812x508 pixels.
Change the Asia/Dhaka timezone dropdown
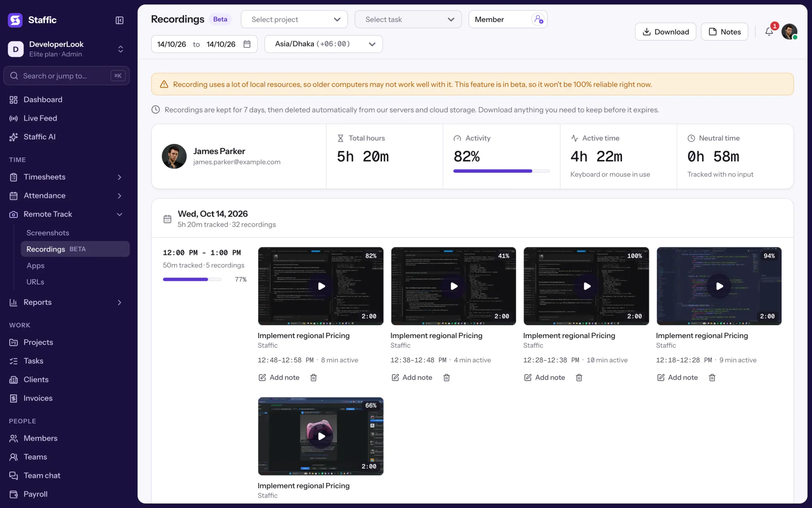click(x=324, y=44)
